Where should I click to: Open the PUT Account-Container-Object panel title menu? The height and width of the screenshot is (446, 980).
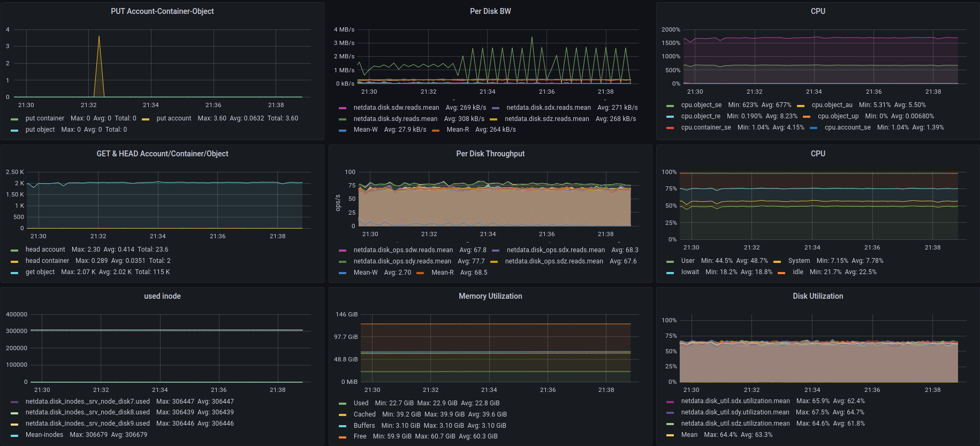(162, 11)
